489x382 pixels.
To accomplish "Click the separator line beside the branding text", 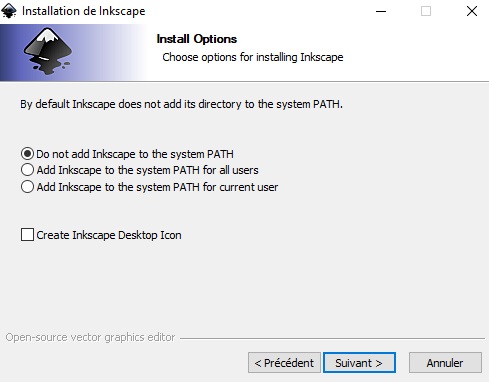I will coord(332,338).
